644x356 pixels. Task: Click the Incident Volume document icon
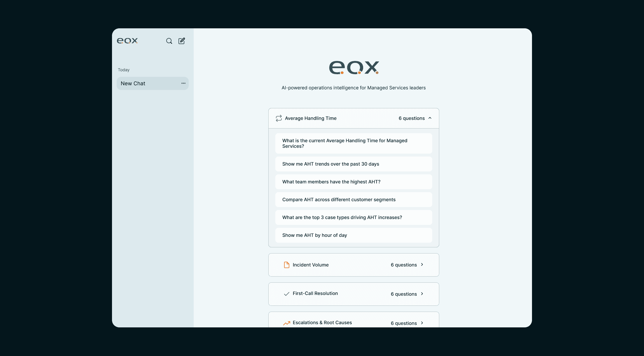click(x=287, y=265)
